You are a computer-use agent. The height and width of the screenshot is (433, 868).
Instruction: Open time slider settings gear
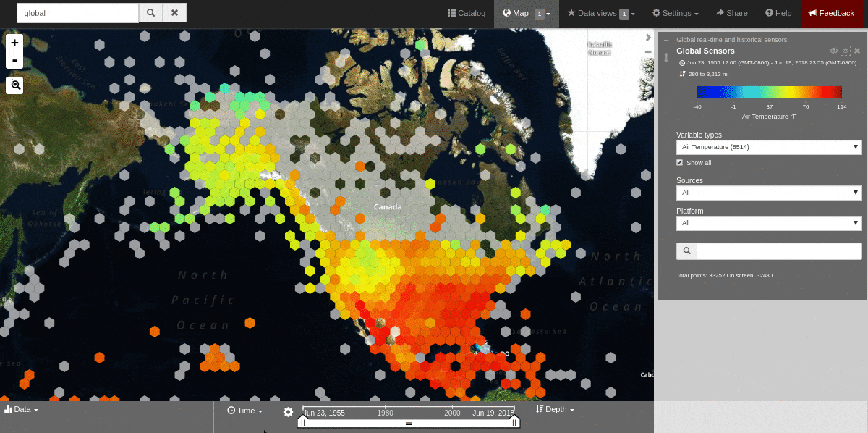point(288,411)
